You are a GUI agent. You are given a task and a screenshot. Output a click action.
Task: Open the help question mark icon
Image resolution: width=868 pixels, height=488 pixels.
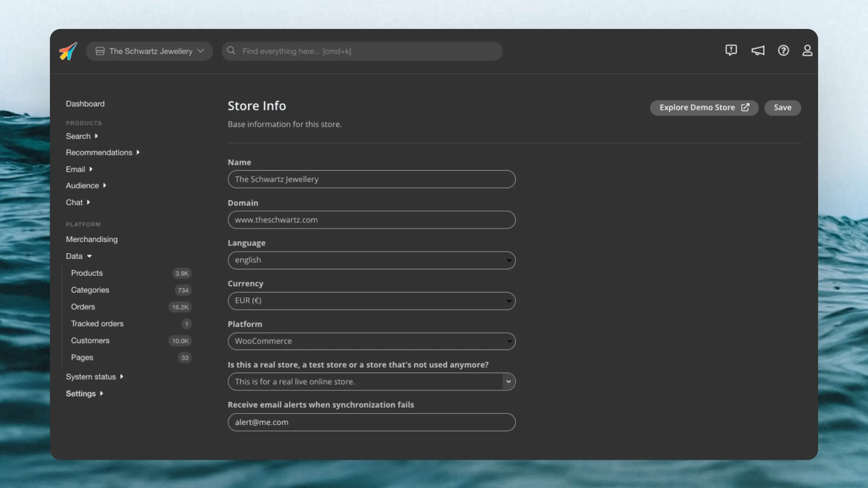pos(783,50)
